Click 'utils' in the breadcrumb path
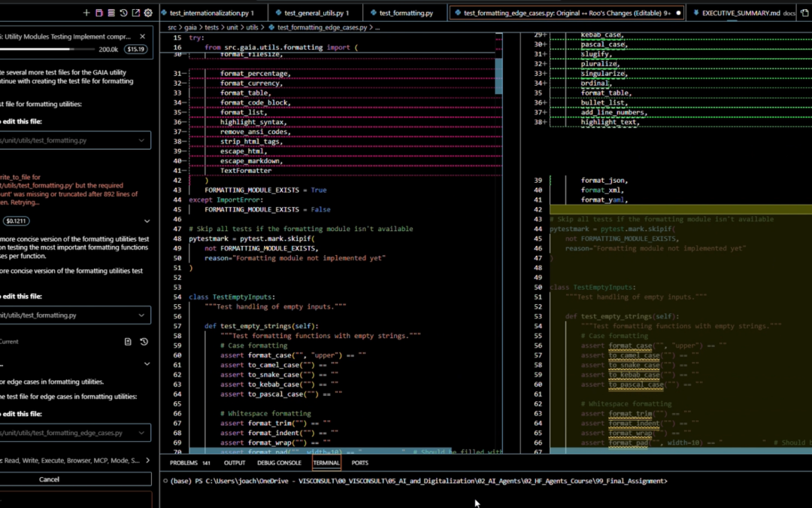The image size is (812, 508). [x=252, y=28]
